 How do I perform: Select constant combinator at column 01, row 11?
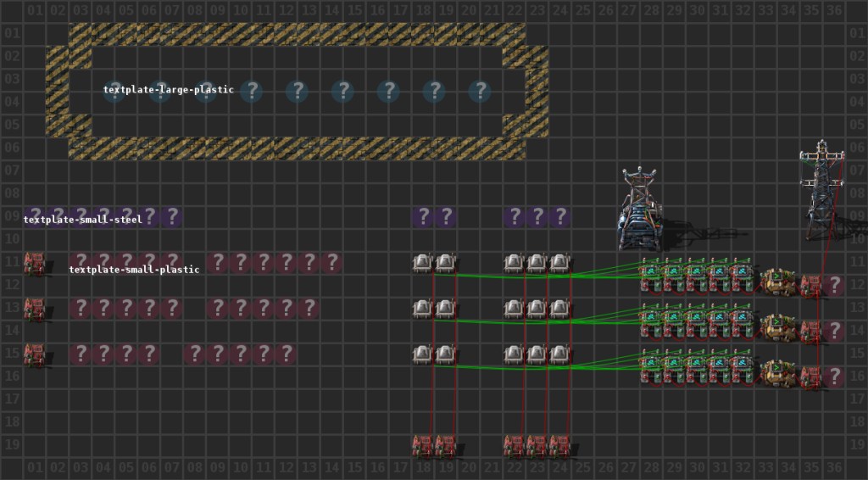point(34,264)
